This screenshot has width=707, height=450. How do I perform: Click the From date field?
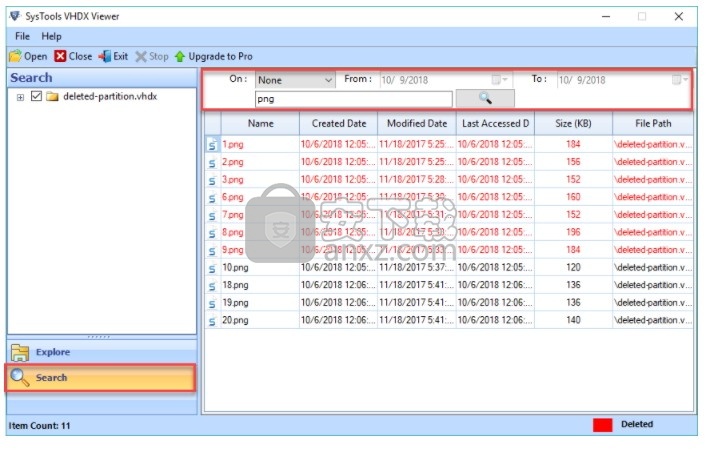445,80
